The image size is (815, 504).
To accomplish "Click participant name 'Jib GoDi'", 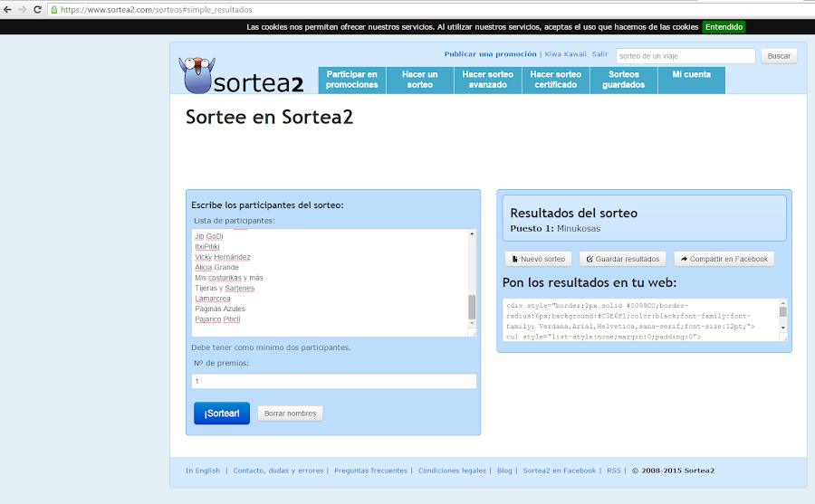I will (209, 236).
